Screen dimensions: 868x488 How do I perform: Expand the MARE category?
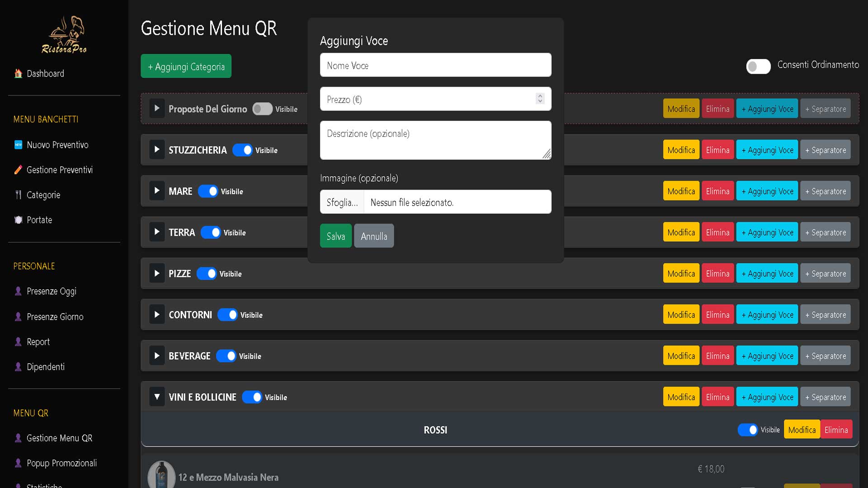pyautogui.click(x=157, y=191)
